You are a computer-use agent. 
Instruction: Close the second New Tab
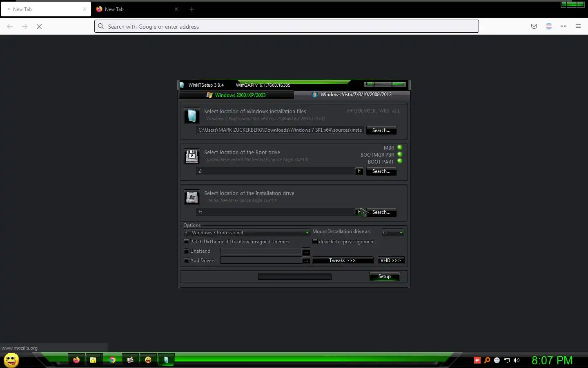coord(176,9)
